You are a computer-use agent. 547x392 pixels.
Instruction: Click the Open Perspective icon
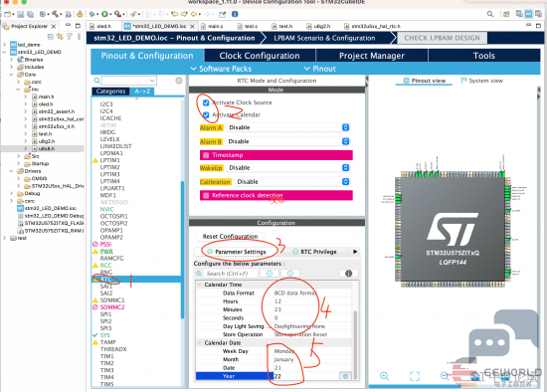pyautogui.click(x=506, y=14)
